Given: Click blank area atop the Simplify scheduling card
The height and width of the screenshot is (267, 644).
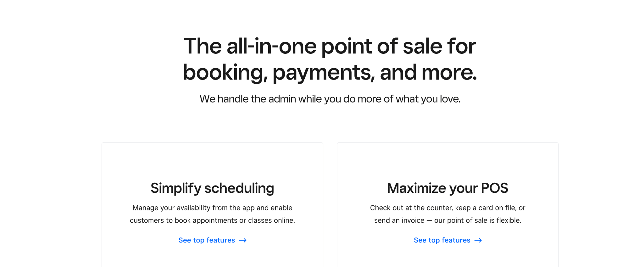Looking at the screenshot, I should [212, 160].
